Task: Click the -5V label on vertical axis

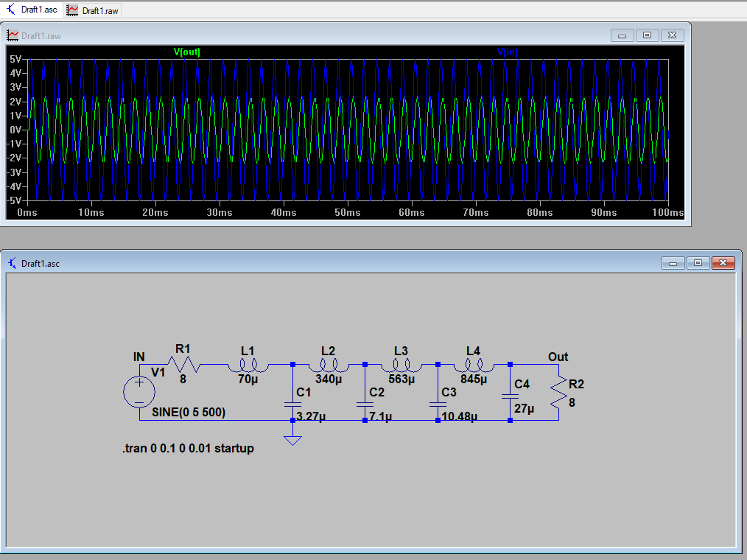Action: [x=14, y=200]
